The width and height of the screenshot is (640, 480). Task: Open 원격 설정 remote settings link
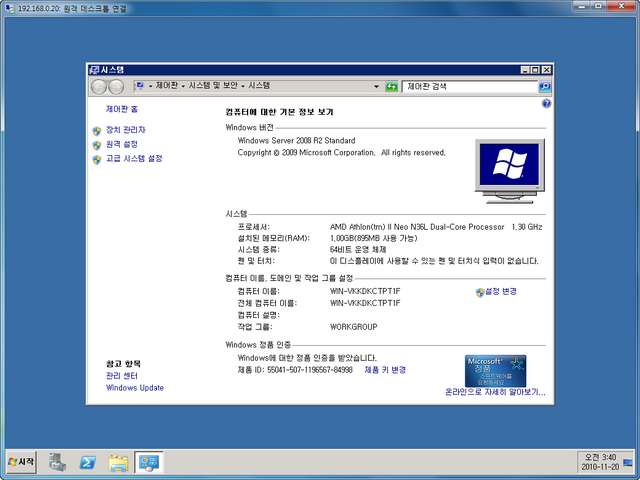122,144
